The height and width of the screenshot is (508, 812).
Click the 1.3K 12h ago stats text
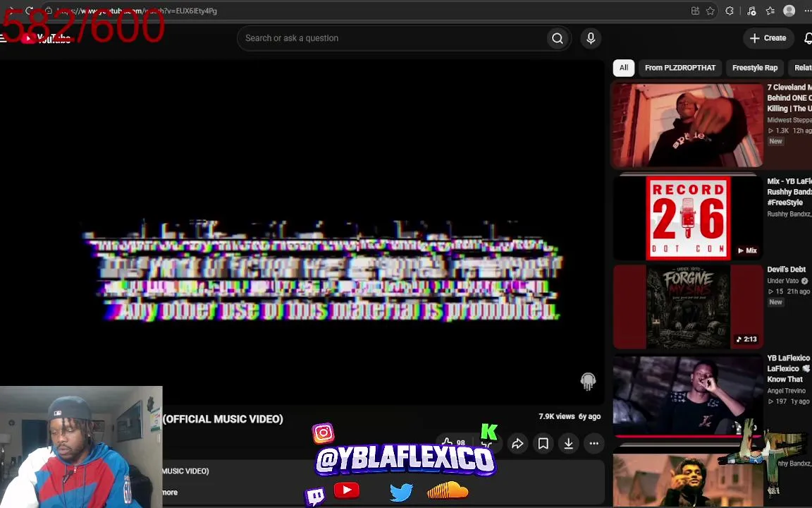(789, 131)
